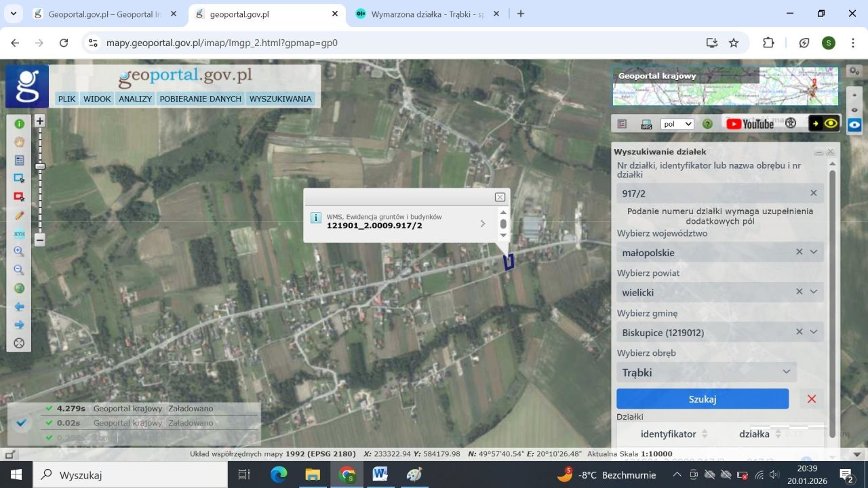Click the globe full extent icon
The height and width of the screenshot is (488, 868).
[x=19, y=288]
